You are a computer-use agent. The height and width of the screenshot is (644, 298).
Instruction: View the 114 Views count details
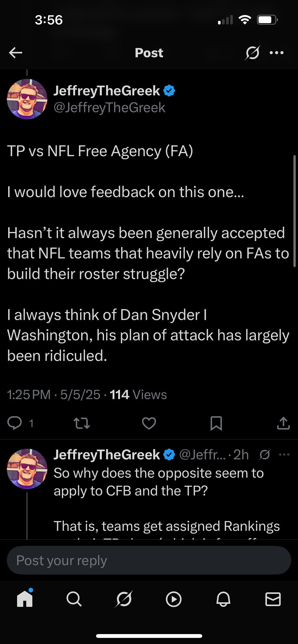[x=138, y=395]
